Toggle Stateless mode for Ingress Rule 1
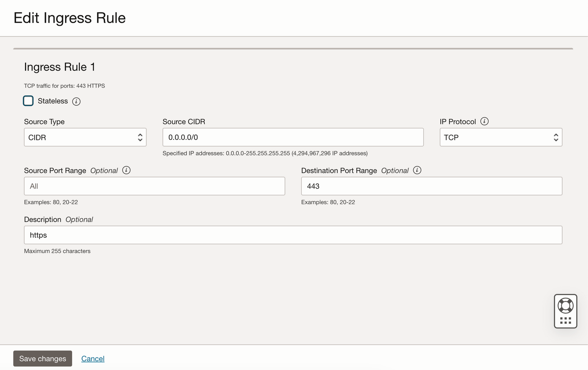The image size is (588, 370). 28,101
